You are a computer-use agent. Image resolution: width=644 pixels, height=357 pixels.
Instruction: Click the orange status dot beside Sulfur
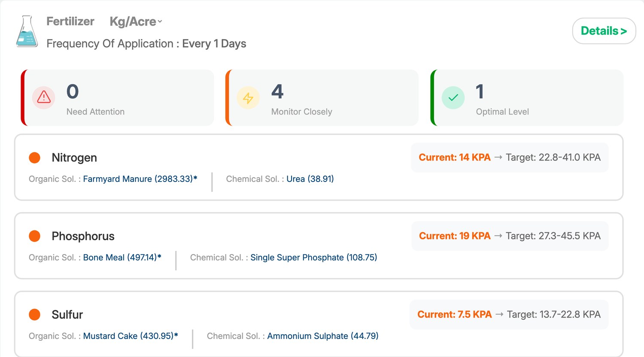tap(34, 315)
